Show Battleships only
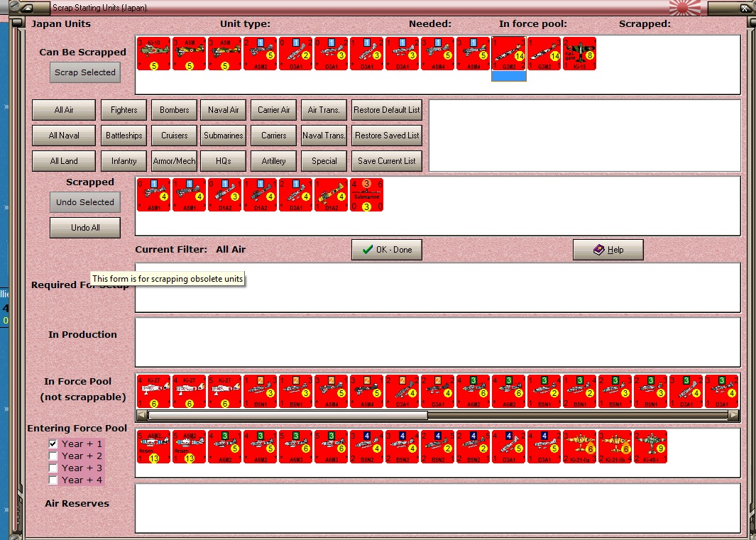756x540 pixels. click(x=124, y=136)
